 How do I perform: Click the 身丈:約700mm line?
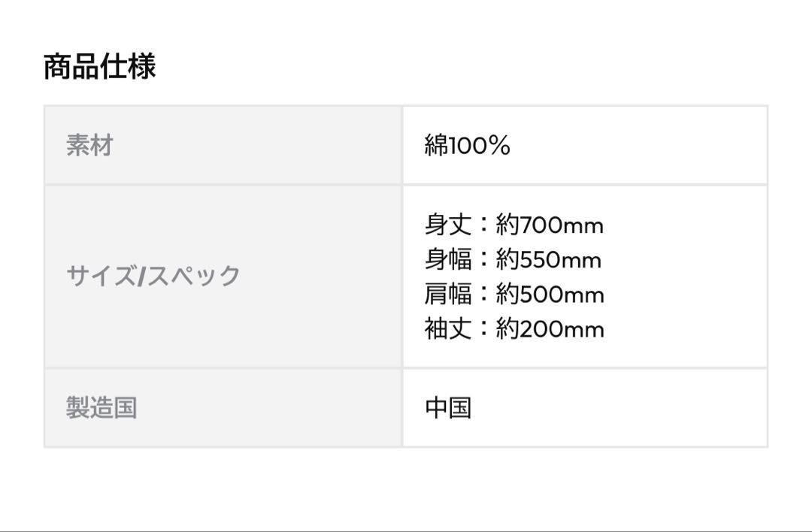(x=514, y=225)
